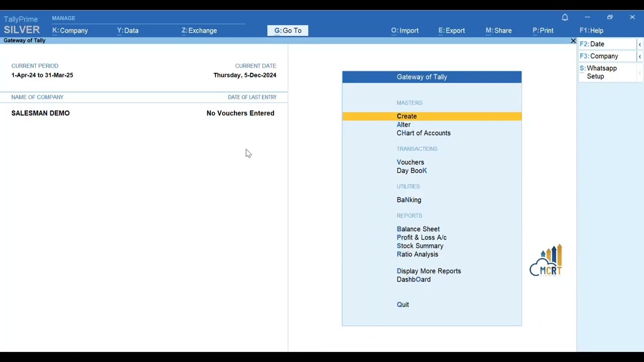Open the notifications bell icon
The image size is (644, 362).
tap(565, 18)
